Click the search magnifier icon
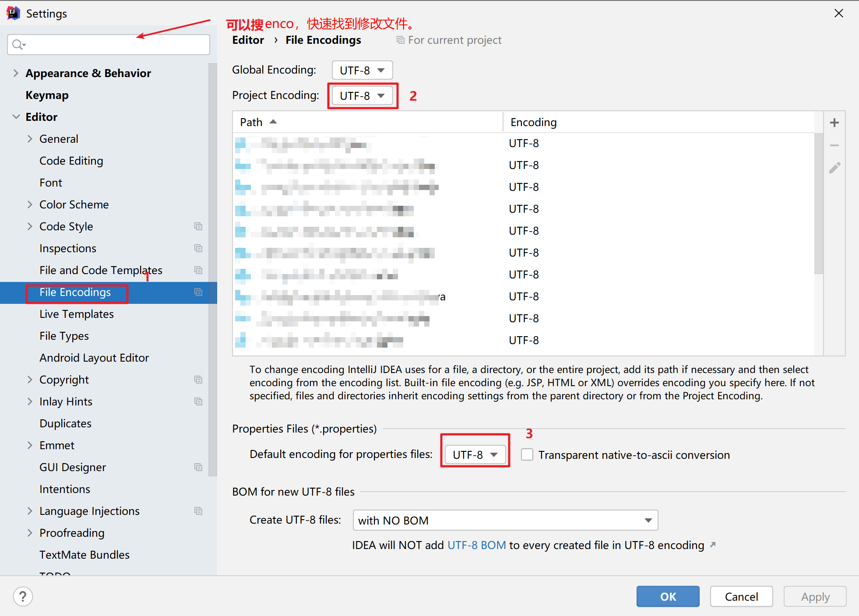This screenshot has height=616, width=859. click(18, 45)
